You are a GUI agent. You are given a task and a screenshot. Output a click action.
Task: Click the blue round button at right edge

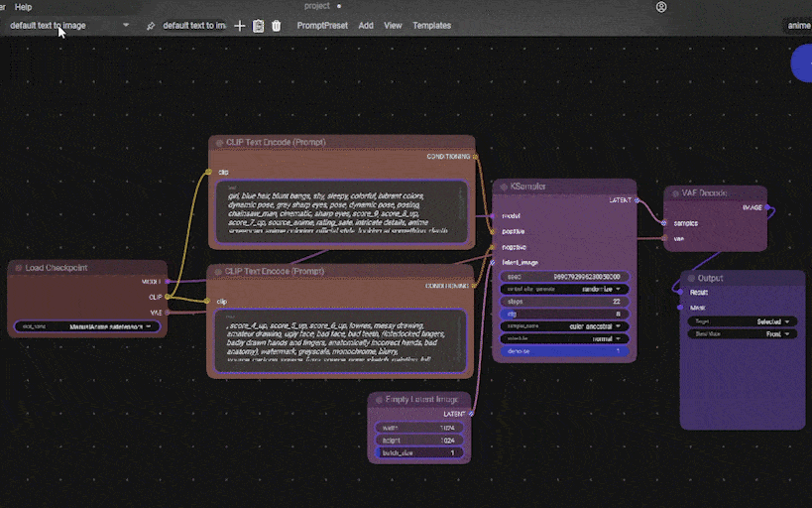click(x=802, y=63)
